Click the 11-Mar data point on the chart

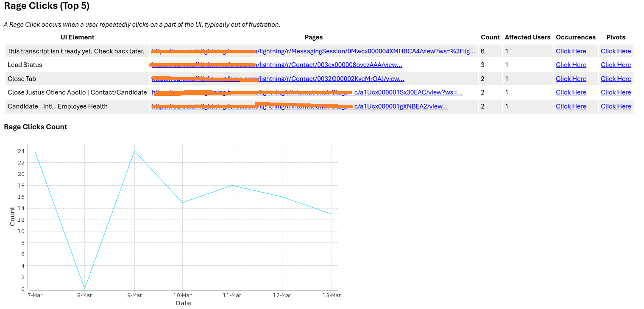[232, 186]
